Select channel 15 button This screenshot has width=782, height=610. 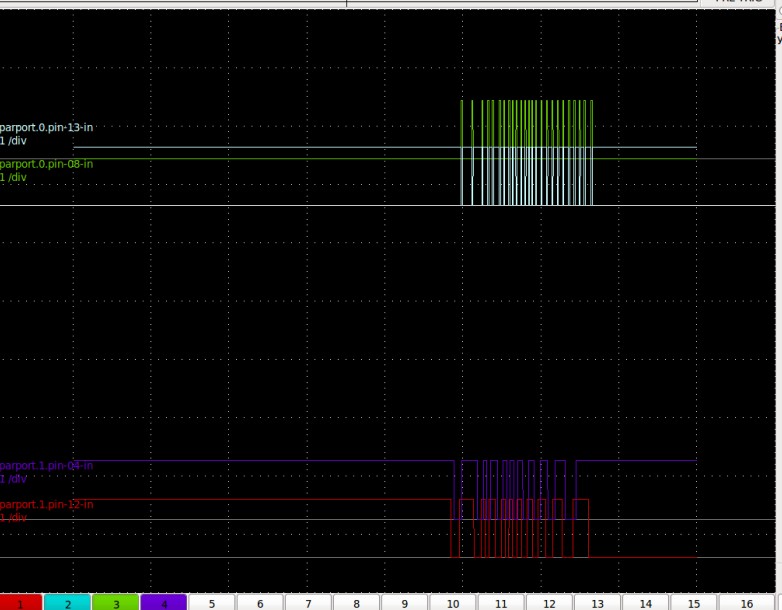click(x=694, y=603)
